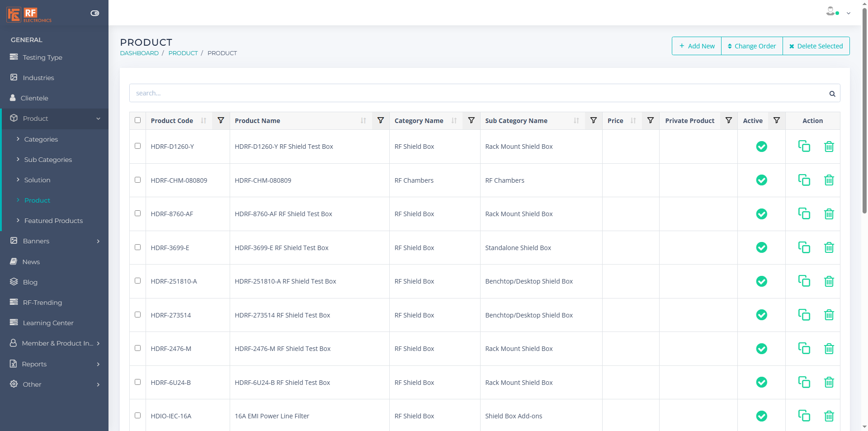
Task: Toggle the sidebar collapse switch
Action: (95, 13)
